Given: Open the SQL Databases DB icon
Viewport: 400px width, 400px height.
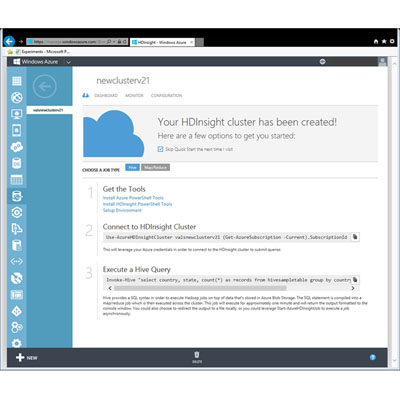Looking at the screenshot, I should 17,163.
